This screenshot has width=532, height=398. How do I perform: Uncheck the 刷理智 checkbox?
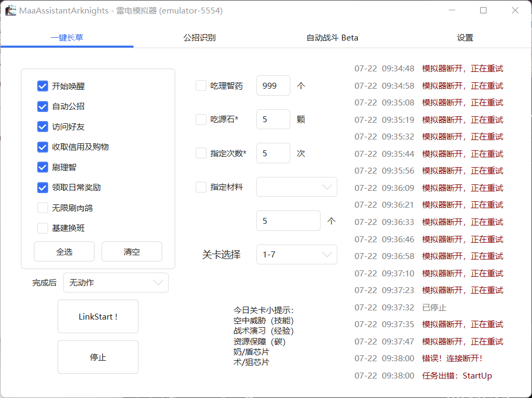coord(42,167)
